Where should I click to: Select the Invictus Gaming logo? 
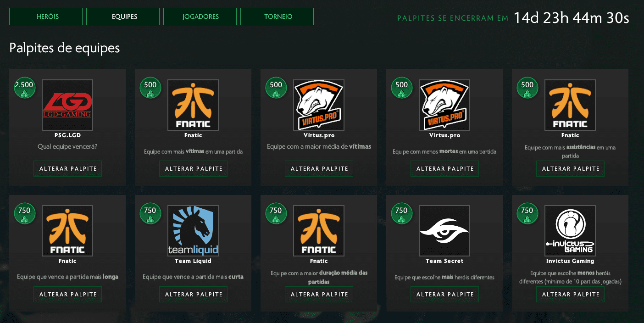click(x=570, y=231)
